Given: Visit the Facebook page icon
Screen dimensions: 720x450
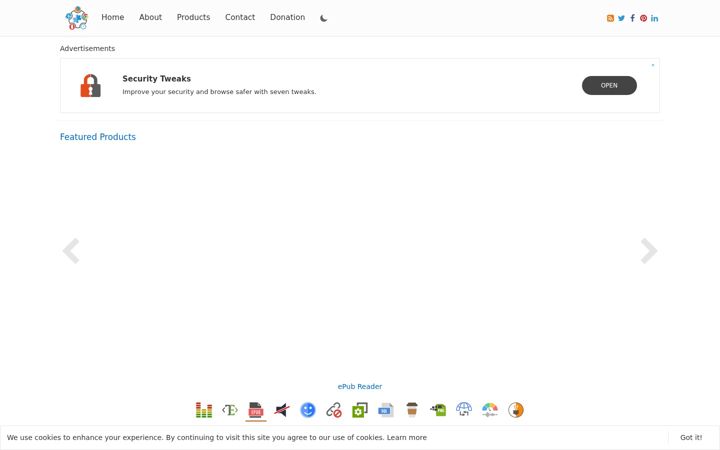Looking at the screenshot, I should pyautogui.click(x=632, y=18).
